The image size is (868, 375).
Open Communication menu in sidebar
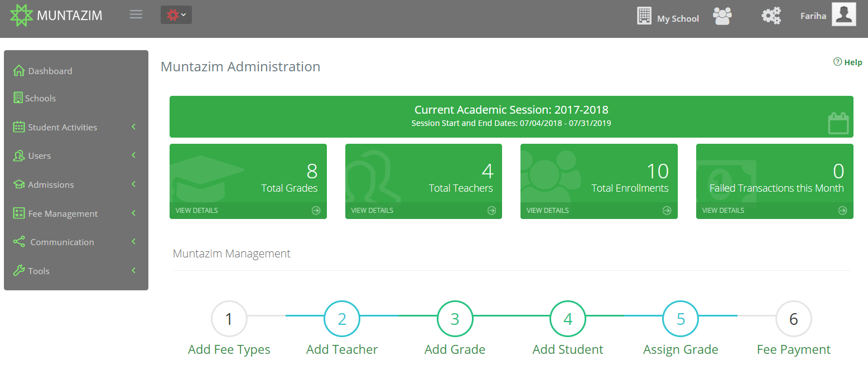coord(62,242)
